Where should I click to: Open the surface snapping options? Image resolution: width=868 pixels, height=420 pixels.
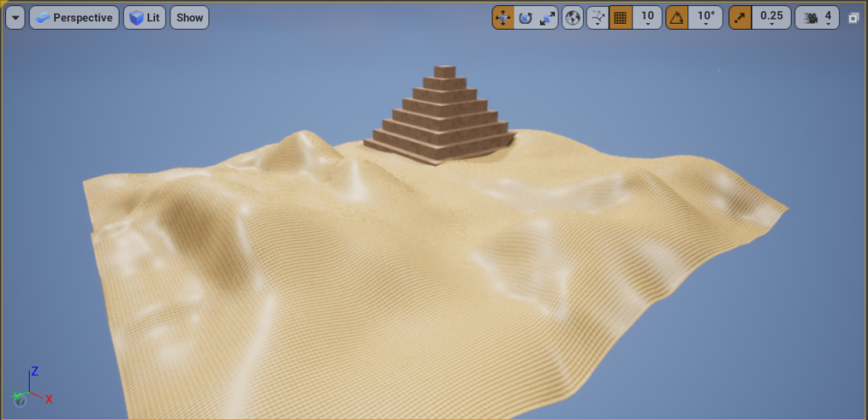click(598, 18)
